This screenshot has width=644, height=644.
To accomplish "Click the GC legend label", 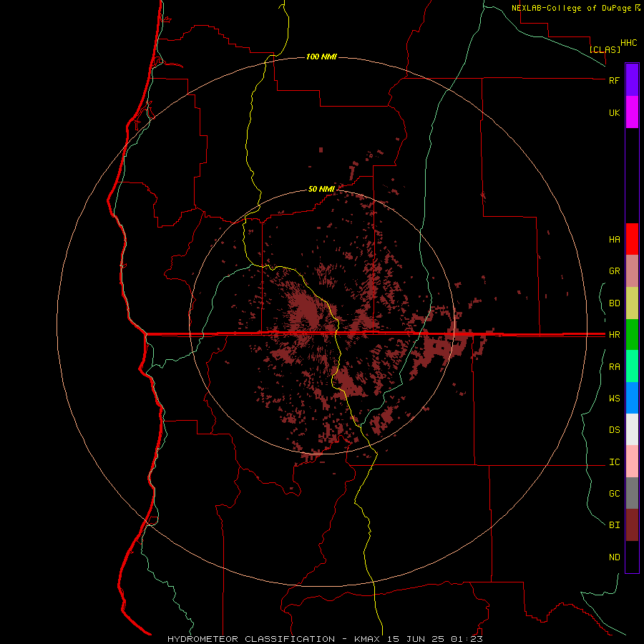I will pos(614,494).
